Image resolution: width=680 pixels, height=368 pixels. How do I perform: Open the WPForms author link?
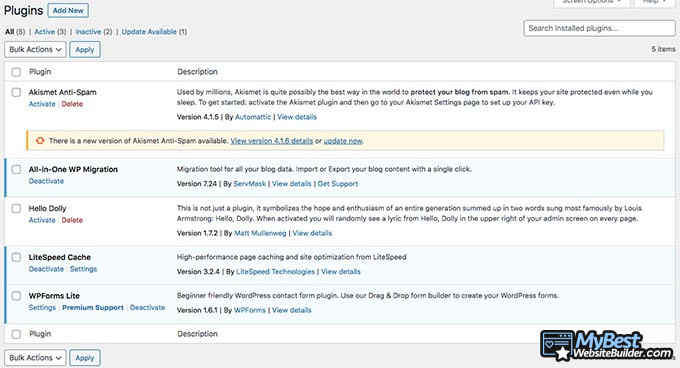click(x=250, y=310)
